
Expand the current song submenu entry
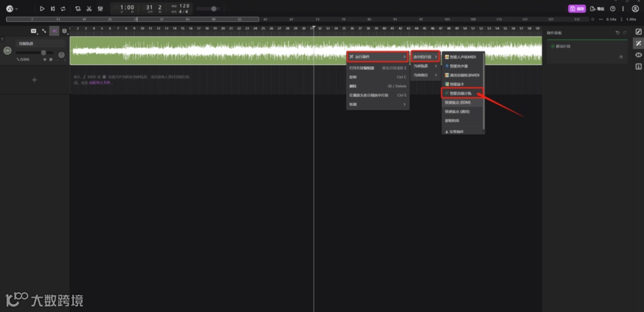click(x=425, y=75)
